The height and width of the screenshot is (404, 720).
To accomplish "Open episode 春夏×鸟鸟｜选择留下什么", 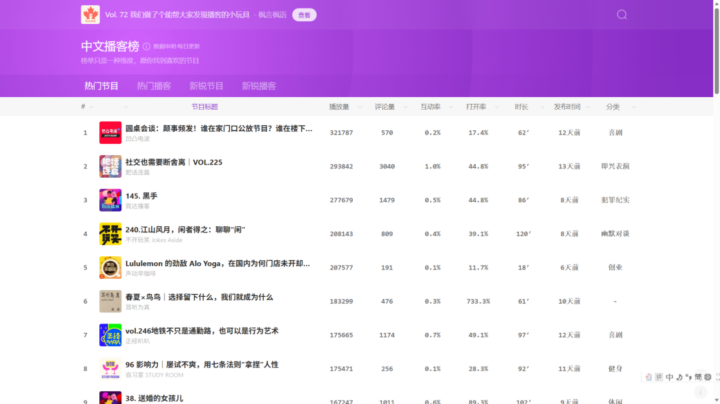I will point(199,297).
